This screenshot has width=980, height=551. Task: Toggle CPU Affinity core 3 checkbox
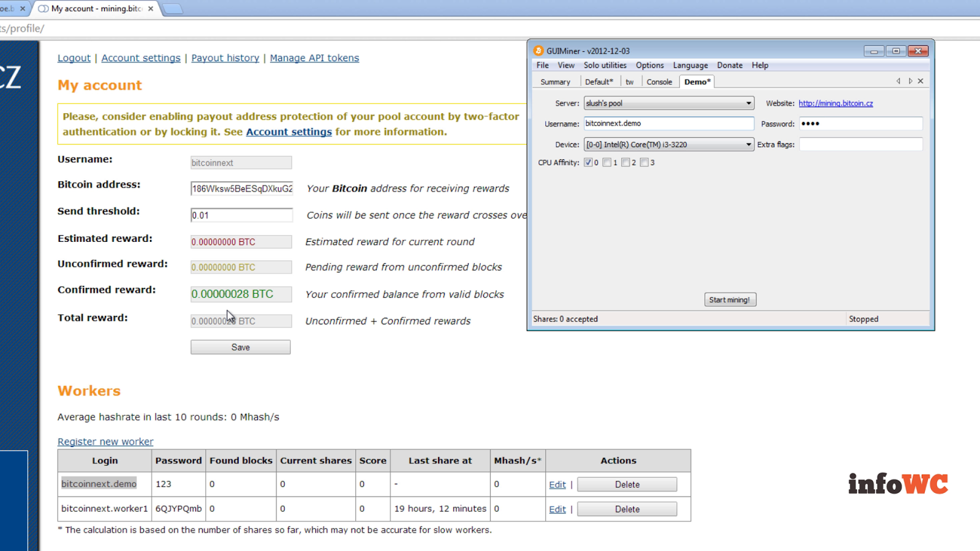[644, 162]
